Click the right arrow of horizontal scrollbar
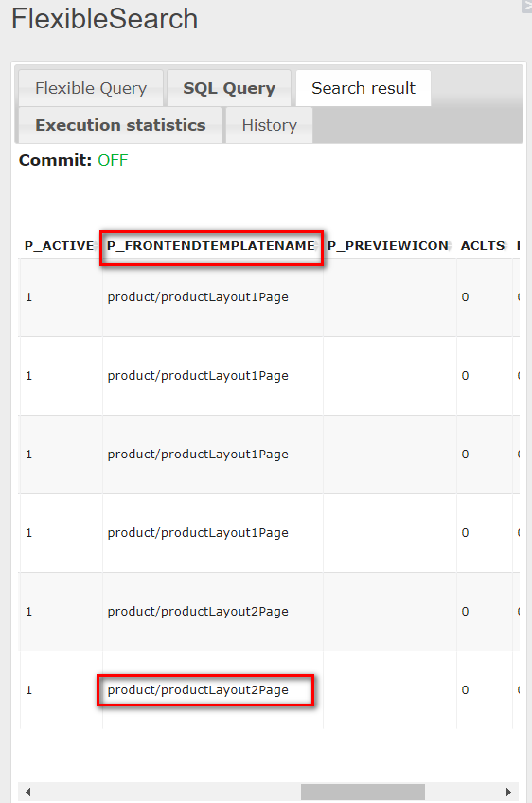Screen dimensions: 532x803 click(508, 792)
